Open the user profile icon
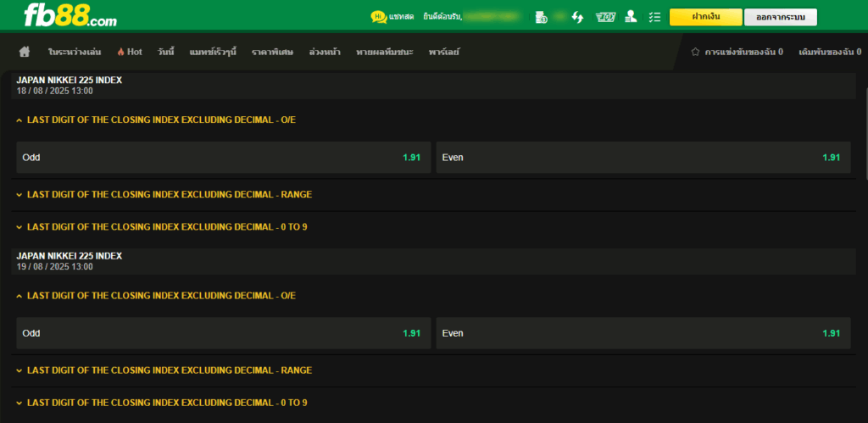 coord(631,17)
